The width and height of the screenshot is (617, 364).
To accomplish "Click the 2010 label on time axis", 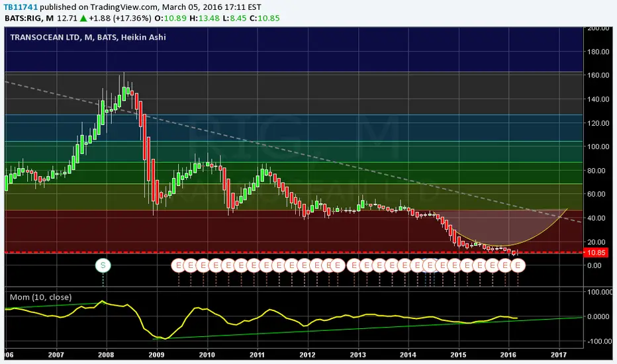I will pyautogui.click(x=207, y=355).
